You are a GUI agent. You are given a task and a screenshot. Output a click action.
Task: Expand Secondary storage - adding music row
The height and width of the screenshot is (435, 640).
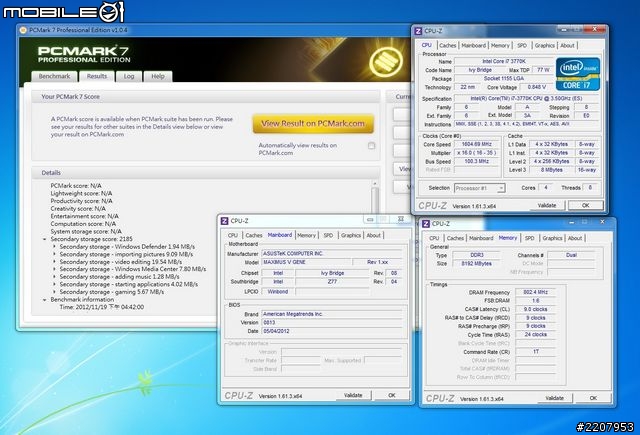(x=54, y=277)
